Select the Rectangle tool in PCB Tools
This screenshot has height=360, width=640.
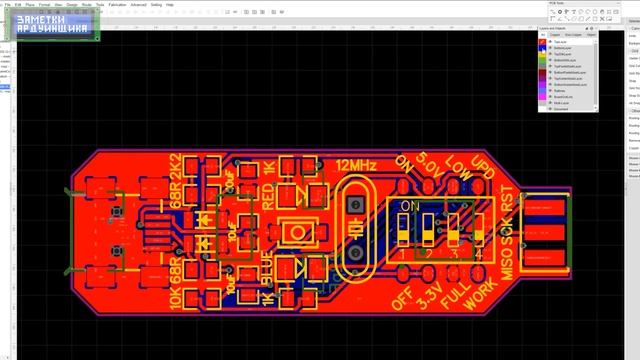pos(595,19)
